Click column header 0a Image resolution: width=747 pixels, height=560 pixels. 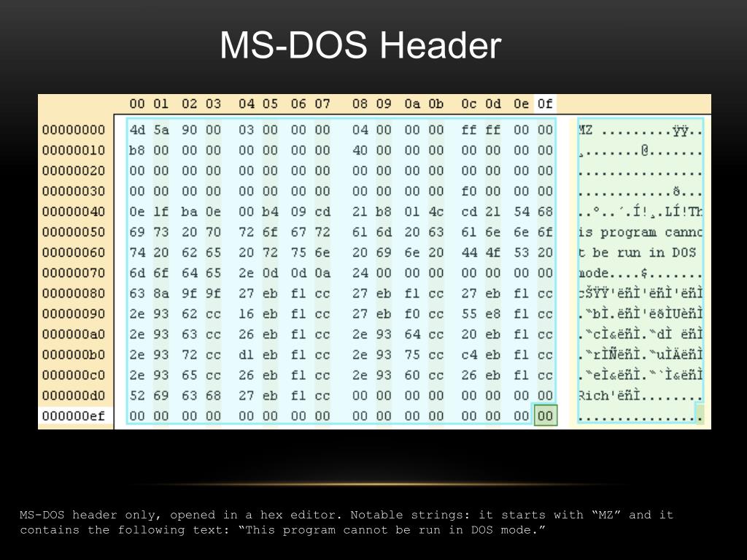tap(412, 104)
